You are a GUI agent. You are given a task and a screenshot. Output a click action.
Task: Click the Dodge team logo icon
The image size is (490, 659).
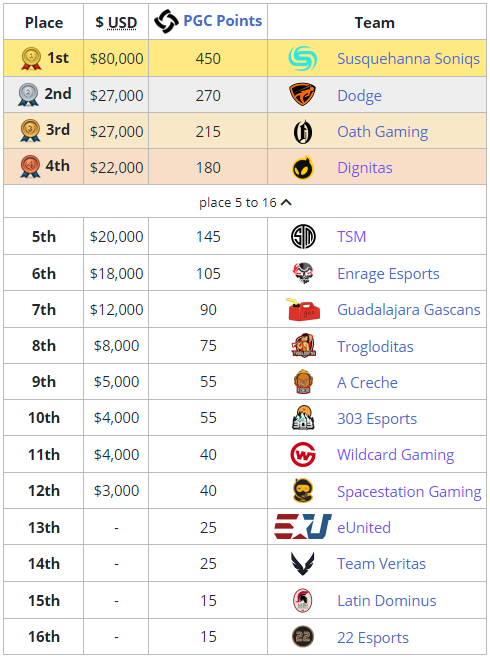[x=303, y=95]
